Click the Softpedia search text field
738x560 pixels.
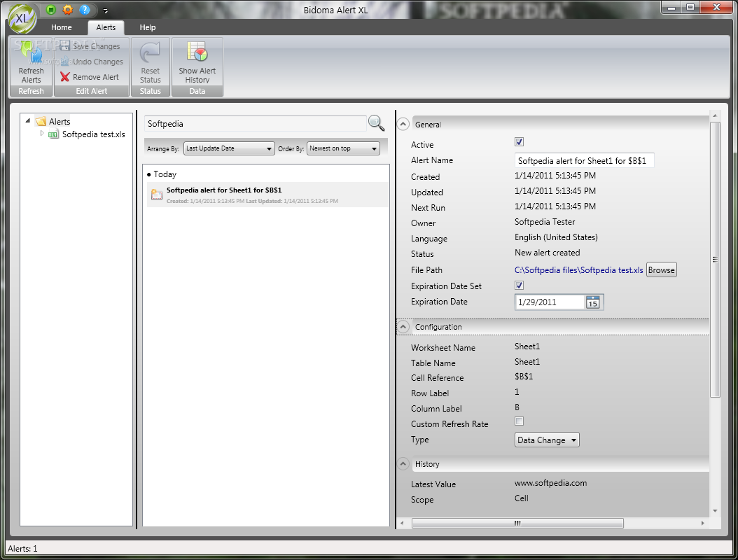click(x=255, y=124)
